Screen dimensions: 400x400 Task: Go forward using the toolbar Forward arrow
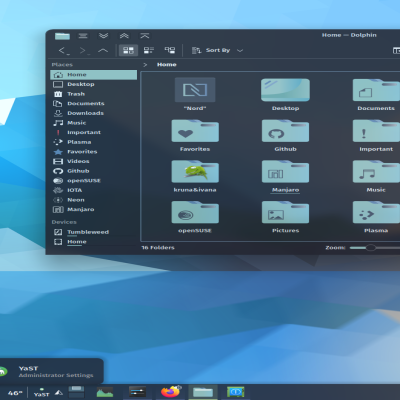click(84, 51)
